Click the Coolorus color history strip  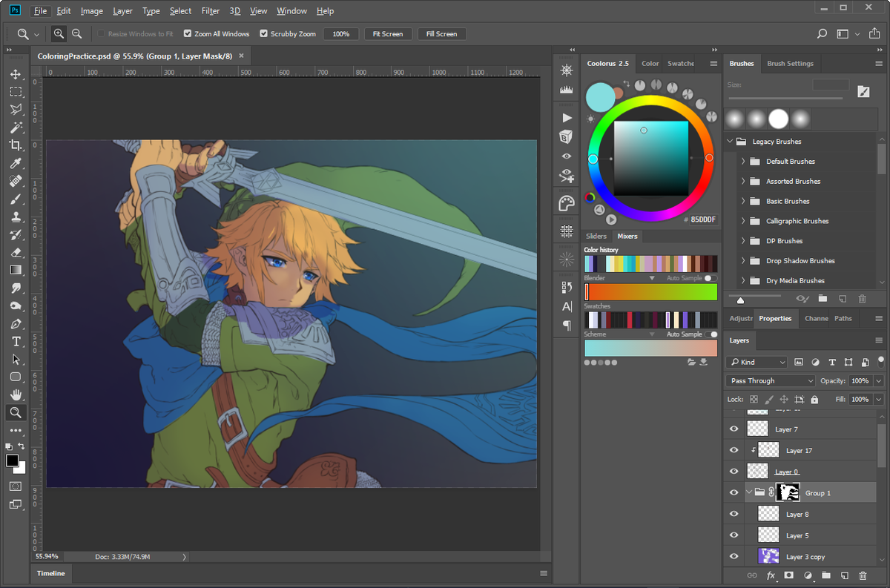click(651, 263)
